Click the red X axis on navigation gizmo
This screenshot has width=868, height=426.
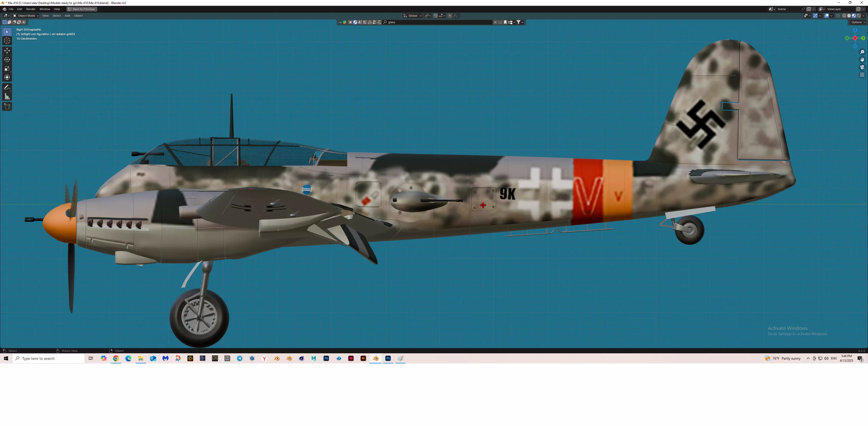(855, 38)
